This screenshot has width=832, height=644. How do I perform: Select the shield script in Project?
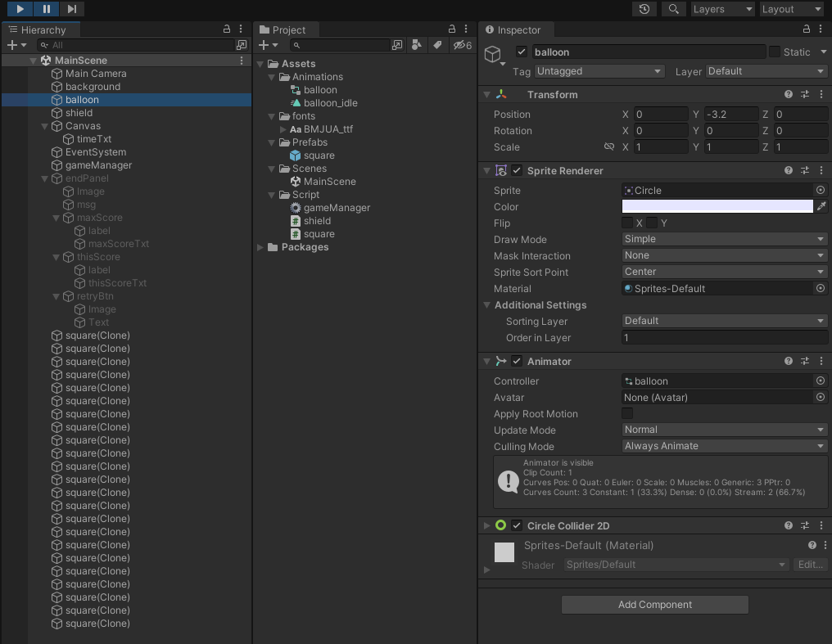[317, 221]
